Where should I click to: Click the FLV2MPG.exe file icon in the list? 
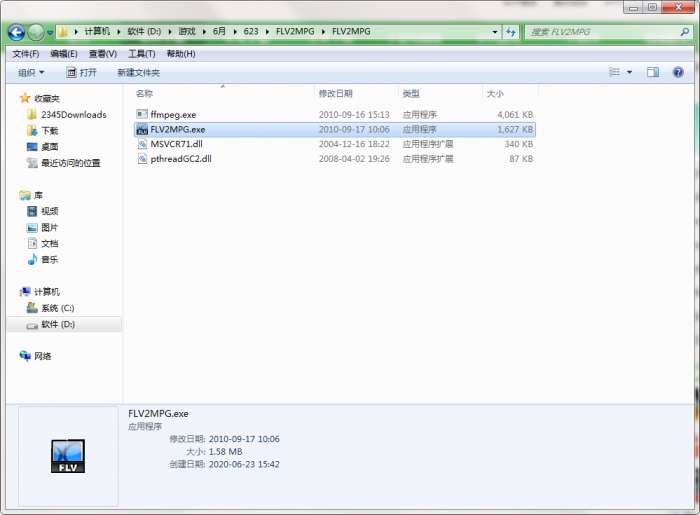(x=142, y=129)
